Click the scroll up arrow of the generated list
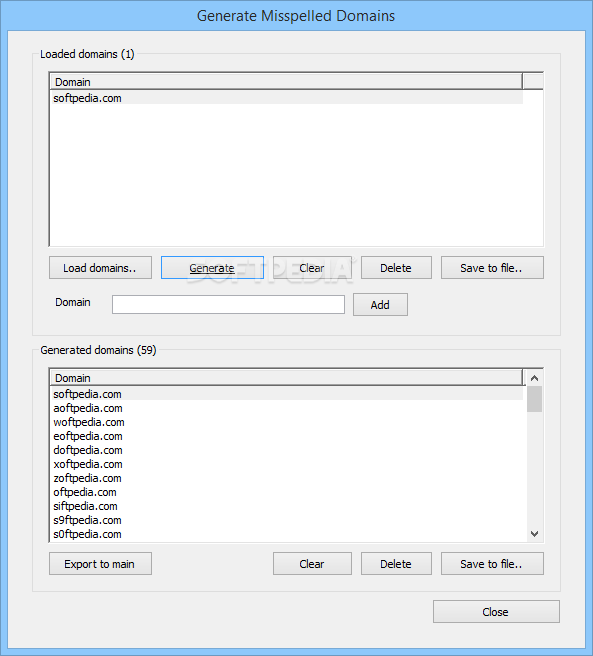The width and height of the screenshot is (593, 656). click(534, 378)
